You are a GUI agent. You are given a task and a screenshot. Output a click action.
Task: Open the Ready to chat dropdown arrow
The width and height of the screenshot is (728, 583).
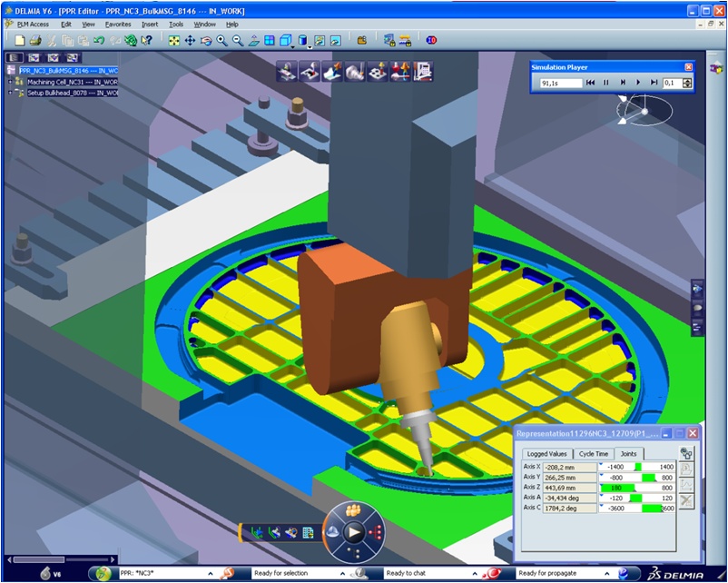(475, 574)
